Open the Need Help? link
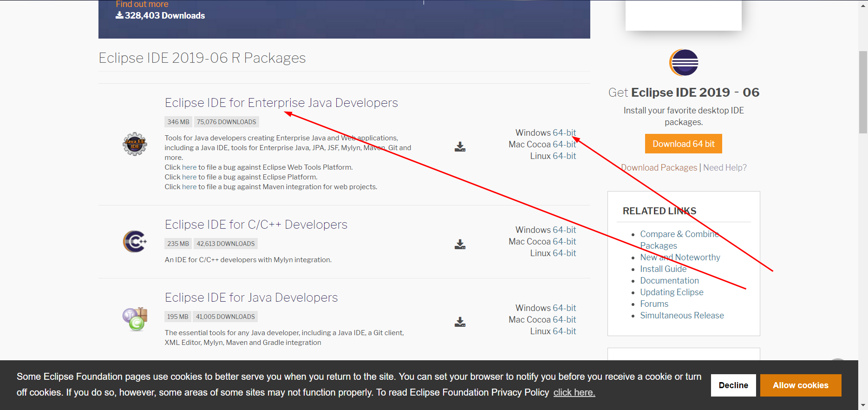The width and height of the screenshot is (868, 410). (x=725, y=168)
